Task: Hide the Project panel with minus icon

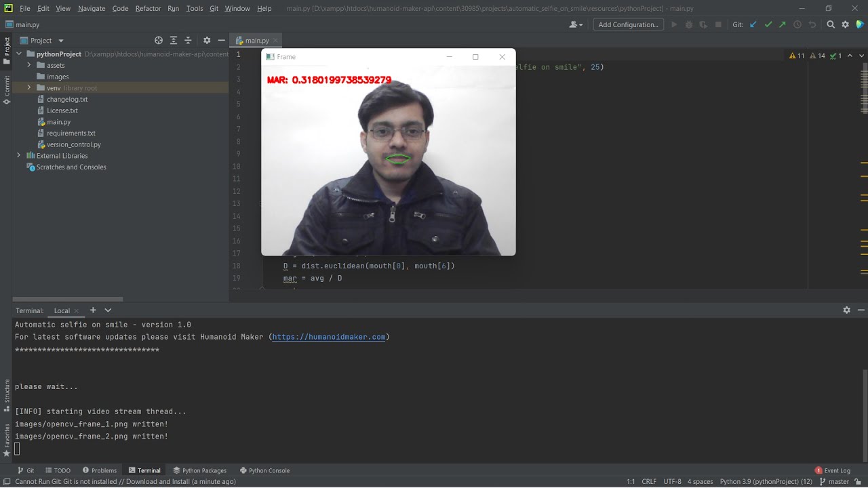Action: point(222,41)
